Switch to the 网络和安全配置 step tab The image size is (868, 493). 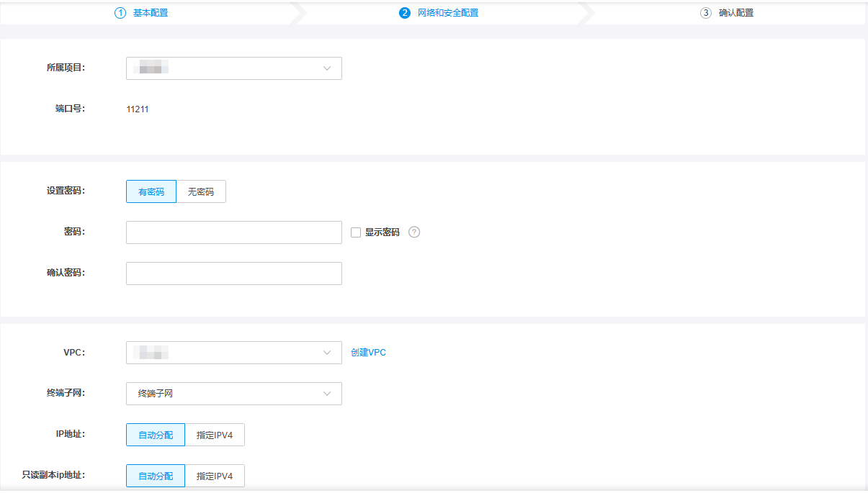(x=448, y=13)
